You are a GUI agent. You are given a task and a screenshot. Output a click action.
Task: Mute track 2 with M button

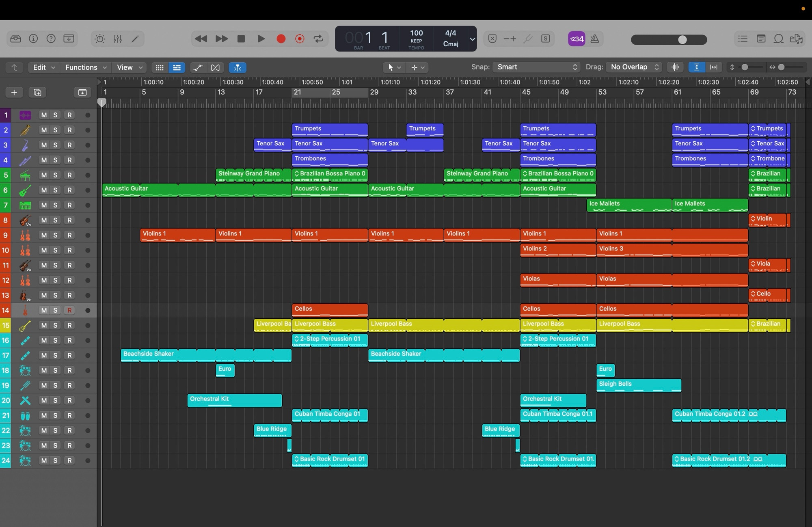(44, 130)
